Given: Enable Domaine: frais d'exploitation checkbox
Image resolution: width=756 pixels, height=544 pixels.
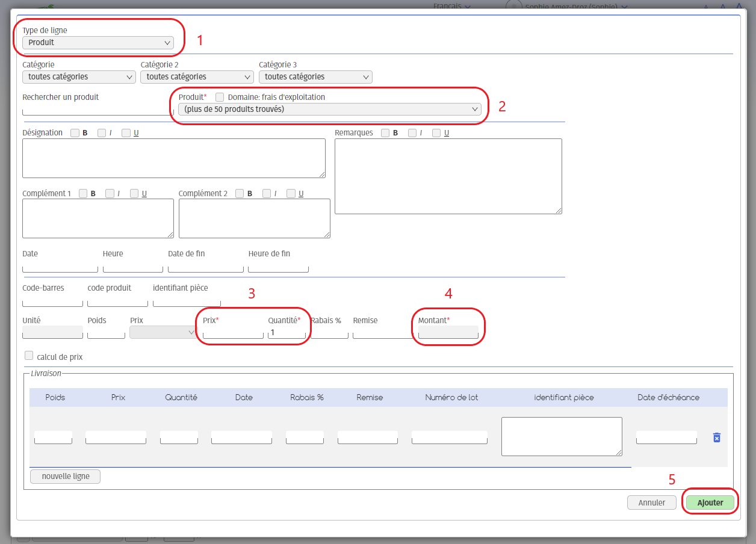Looking at the screenshot, I should point(220,97).
